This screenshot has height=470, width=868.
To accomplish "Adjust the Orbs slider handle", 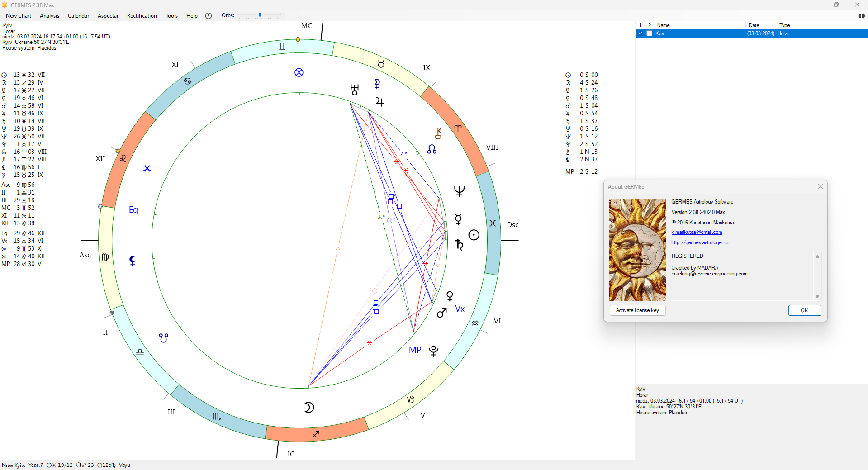I will coord(260,15).
